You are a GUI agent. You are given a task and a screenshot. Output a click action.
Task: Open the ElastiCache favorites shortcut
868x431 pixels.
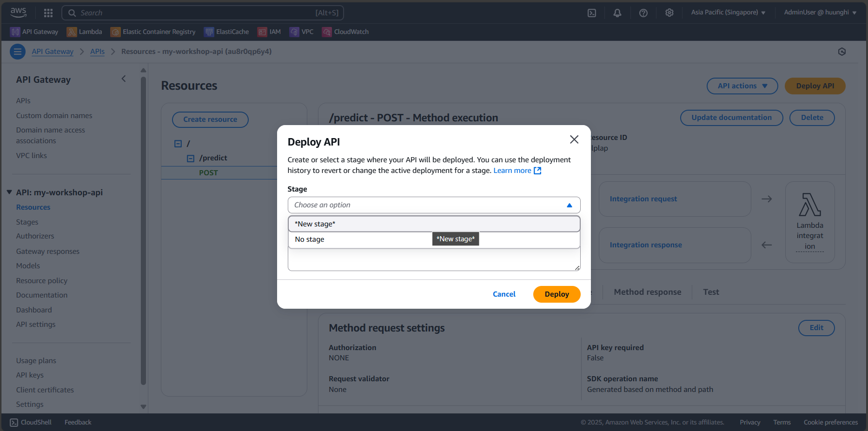tap(226, 32)
